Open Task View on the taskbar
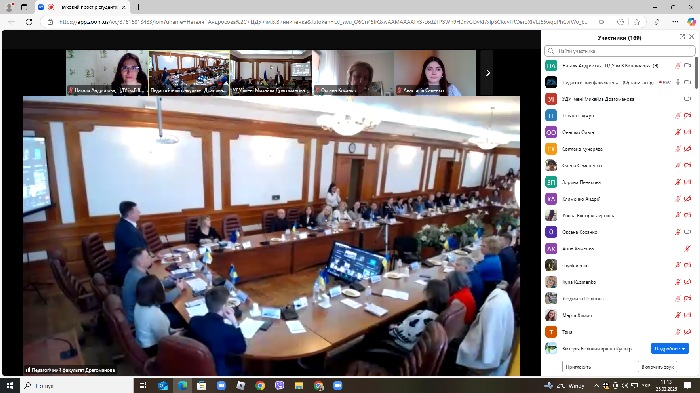Screen dimensions: 700x393 tap(143, 385)
